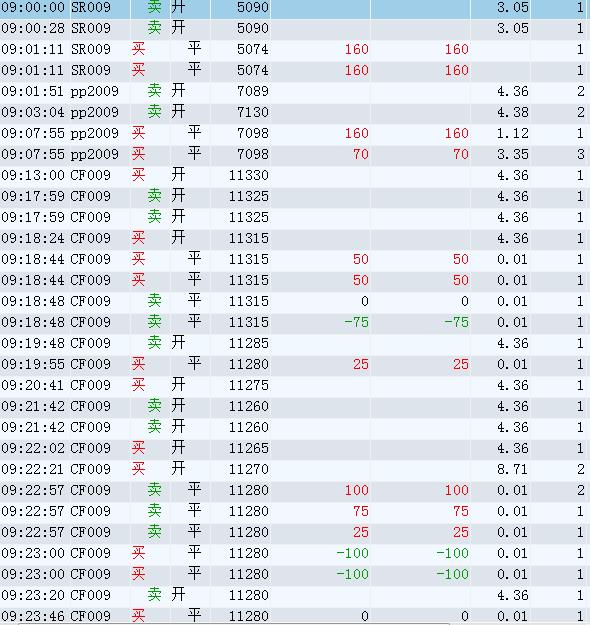The image size is (590, 625).
Task: Click profit value 70 in pp2009 row
Action: click(360, 154)
